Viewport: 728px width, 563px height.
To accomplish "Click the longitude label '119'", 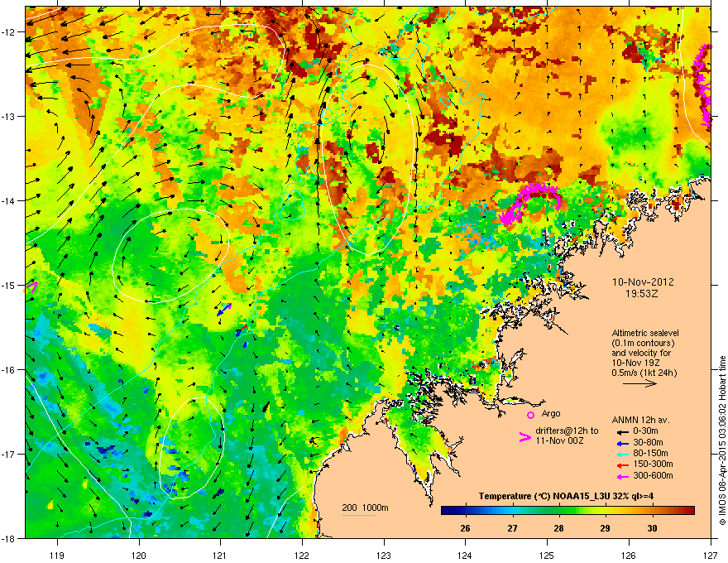I will 57,555.
